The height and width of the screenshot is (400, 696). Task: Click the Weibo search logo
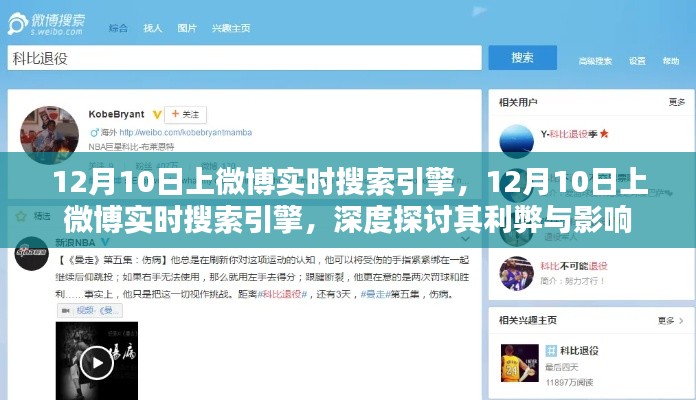47,24
